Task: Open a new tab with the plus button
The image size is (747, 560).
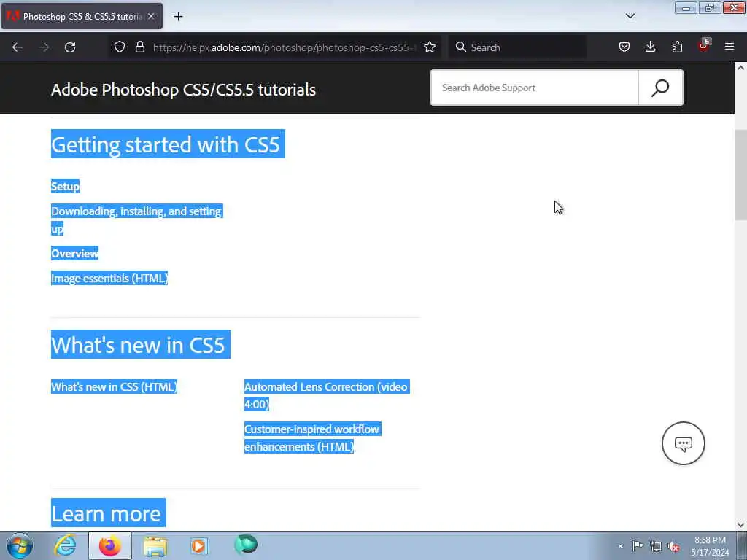Action: tap(178, 17)
